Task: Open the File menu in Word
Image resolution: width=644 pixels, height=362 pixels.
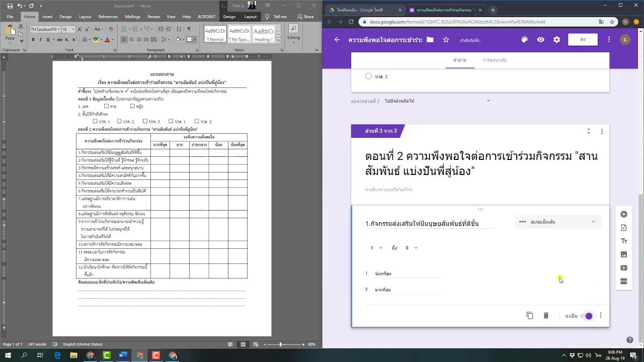Action: click(x=10, y=17)
